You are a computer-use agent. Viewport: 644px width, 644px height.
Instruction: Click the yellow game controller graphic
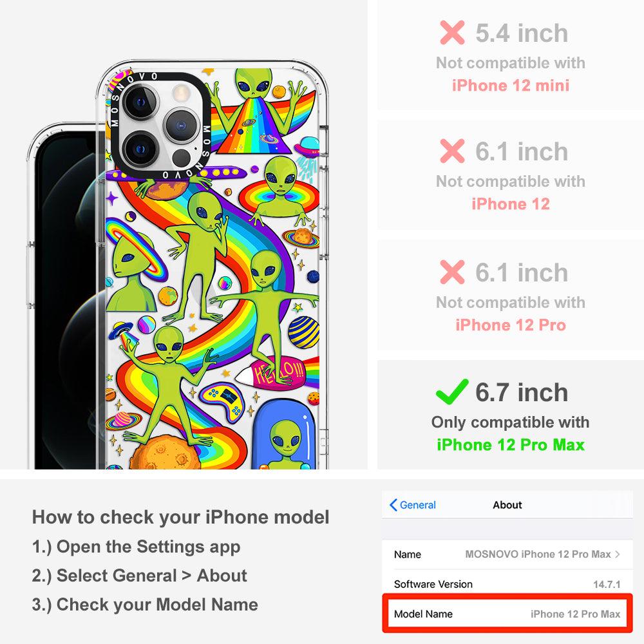point(222,402)
